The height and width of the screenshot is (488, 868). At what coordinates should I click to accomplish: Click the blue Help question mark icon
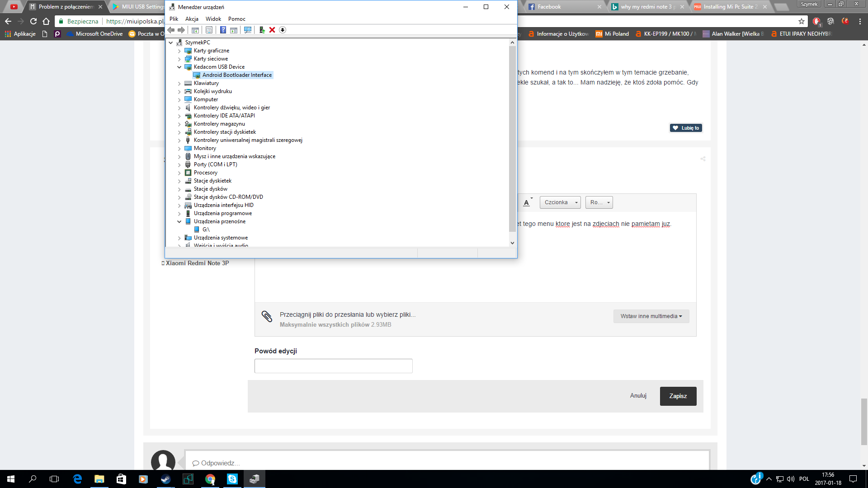223,30
